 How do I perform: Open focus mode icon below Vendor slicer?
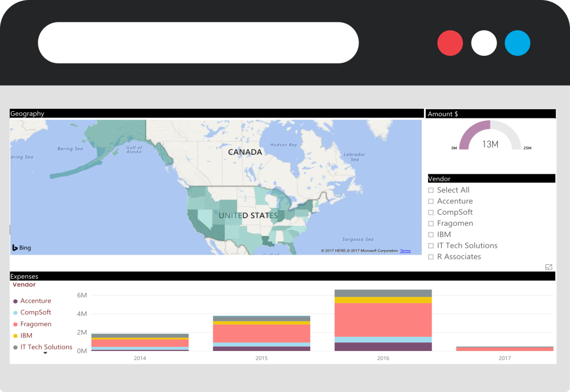point(548,267)
